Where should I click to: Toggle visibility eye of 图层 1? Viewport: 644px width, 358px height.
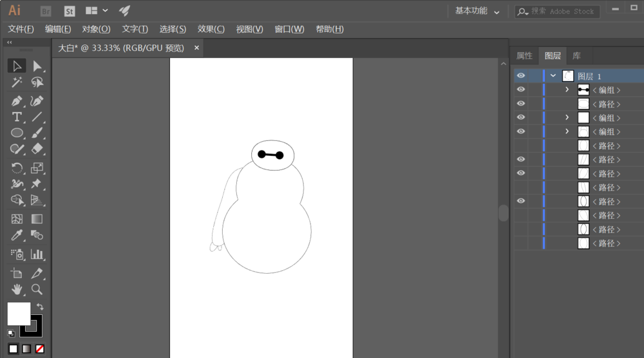(521, 75)
